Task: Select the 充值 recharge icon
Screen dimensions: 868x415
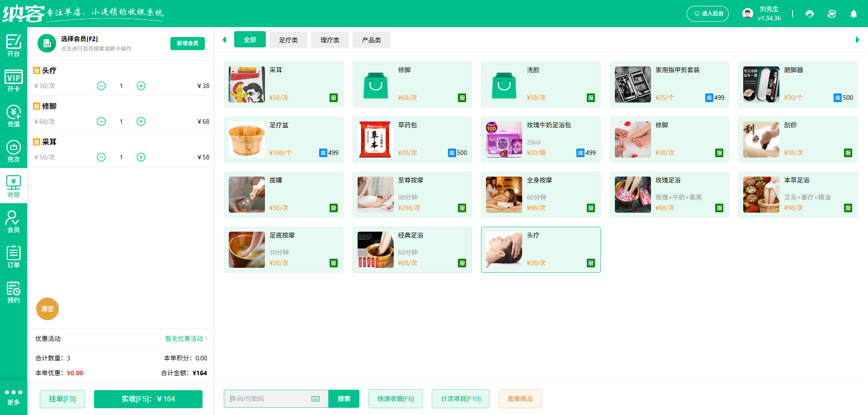Action: tap(14, 114)
